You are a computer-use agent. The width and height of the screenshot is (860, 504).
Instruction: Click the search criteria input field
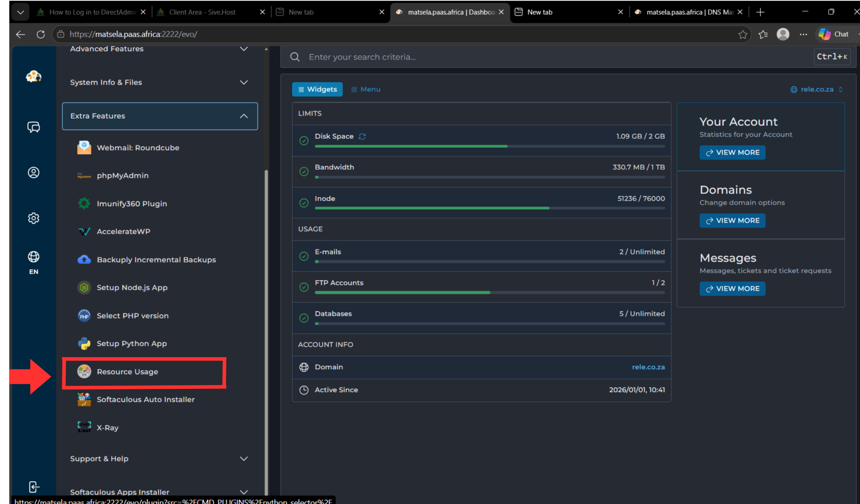(556, 57)
